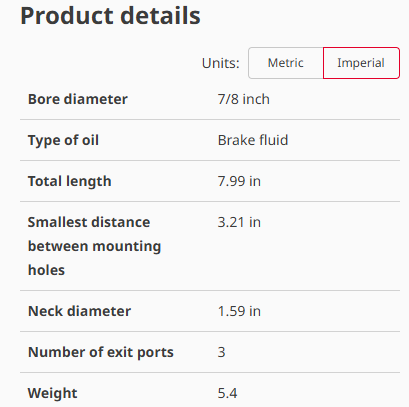Click the weight value '5.4'
The height and width of the screenshot is (407, 409).
point(227,393)
